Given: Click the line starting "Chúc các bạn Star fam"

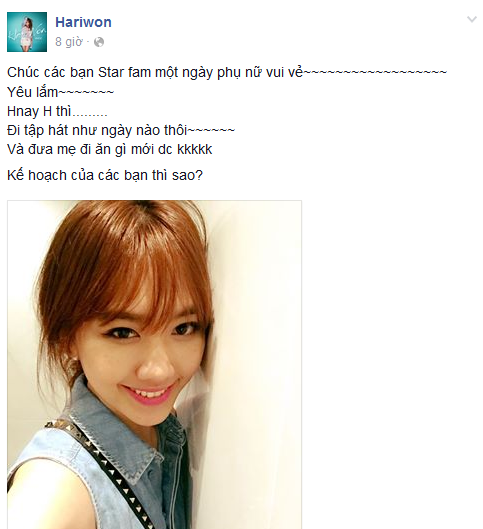Looking at the screenshot, I should coord(227,73).
